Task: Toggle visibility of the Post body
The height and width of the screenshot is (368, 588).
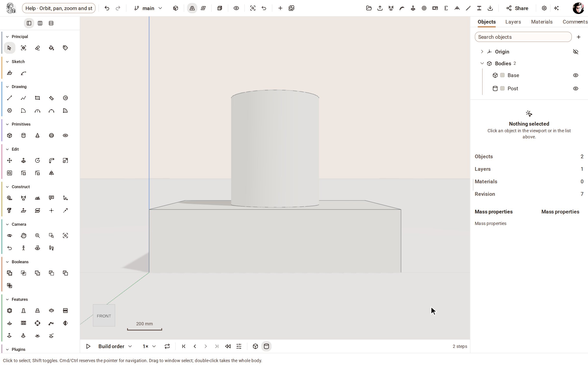Action: pyautogui.click(x=576, y=89)
